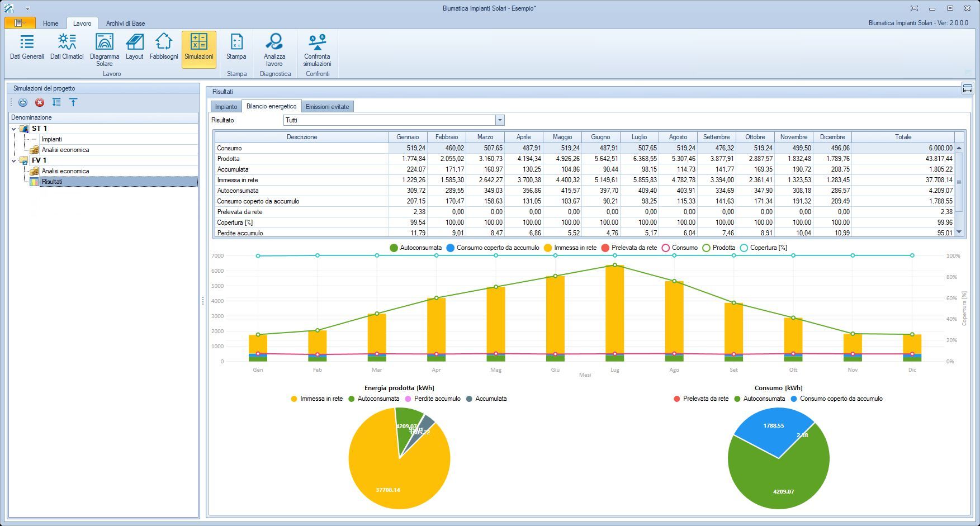Toggle Copertura [%] line in chart legend
This screenshot has height=526, width=980.
click(763, 248)
